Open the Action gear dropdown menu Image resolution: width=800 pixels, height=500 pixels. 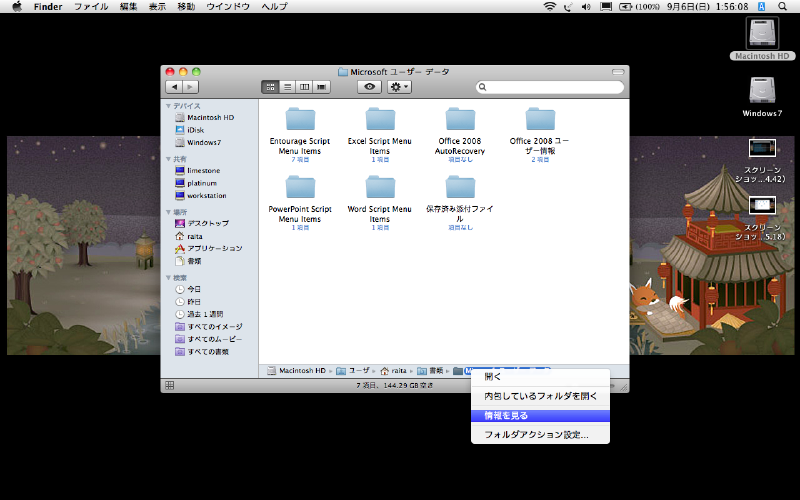point(399,87)
